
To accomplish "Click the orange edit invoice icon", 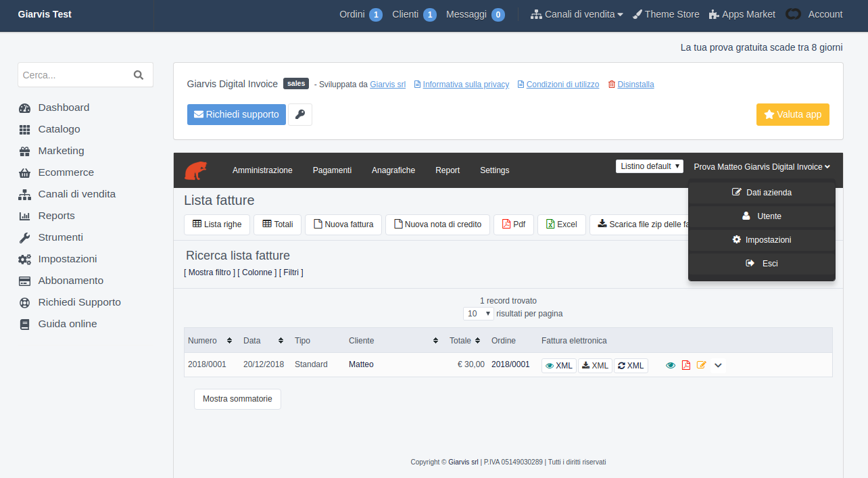I will click(702, 365).
